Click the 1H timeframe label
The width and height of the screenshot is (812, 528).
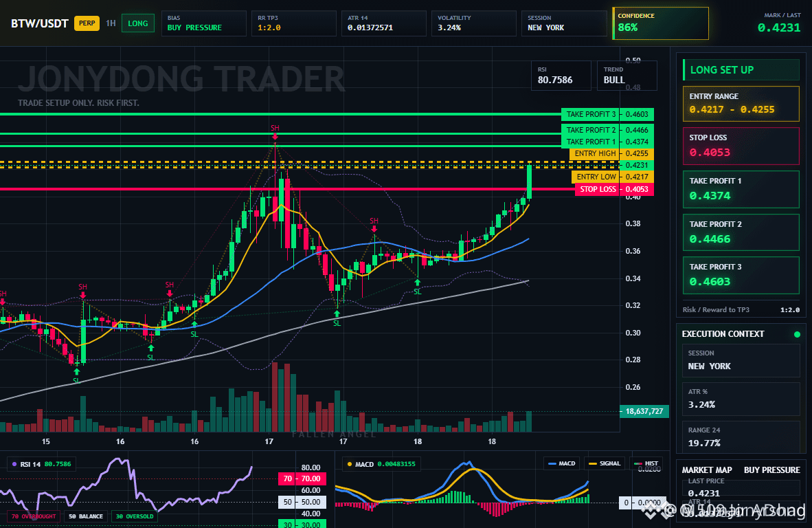(111, 23)
